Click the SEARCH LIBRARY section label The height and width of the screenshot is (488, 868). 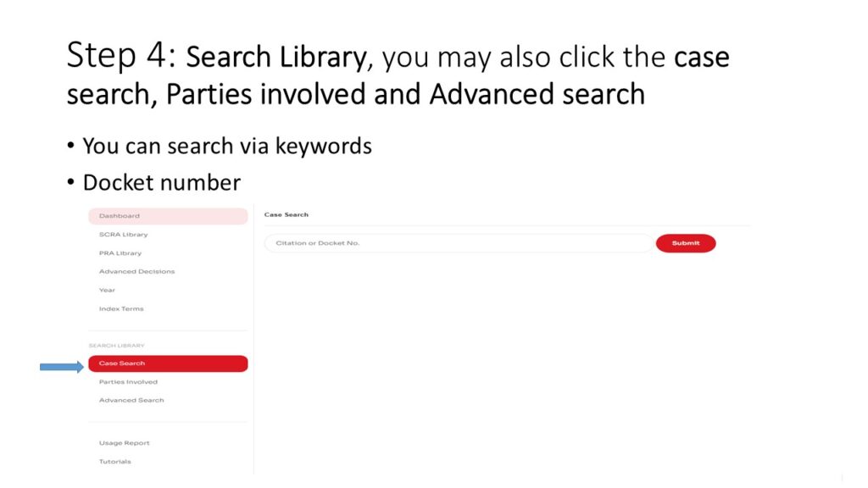(117, 346)
